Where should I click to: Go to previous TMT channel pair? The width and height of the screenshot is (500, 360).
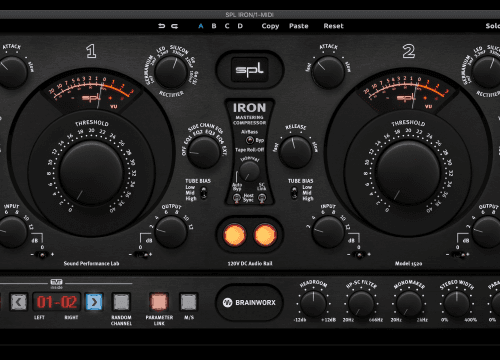point(19,302)
